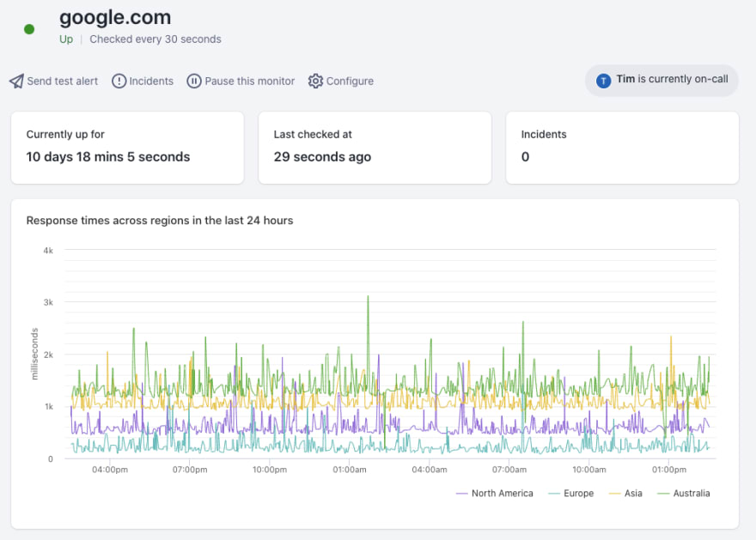Click the milliseconds axis title
Screen dimensions: 756x540
click(34, 354)
